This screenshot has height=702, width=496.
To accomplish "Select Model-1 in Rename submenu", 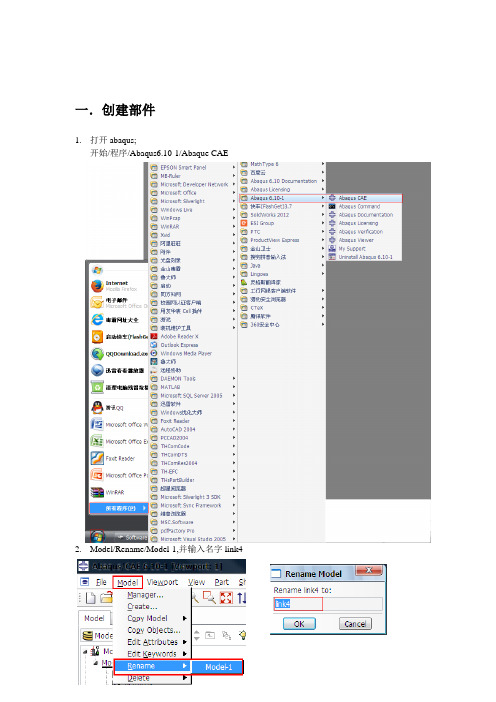I will [x=218, y=667].
